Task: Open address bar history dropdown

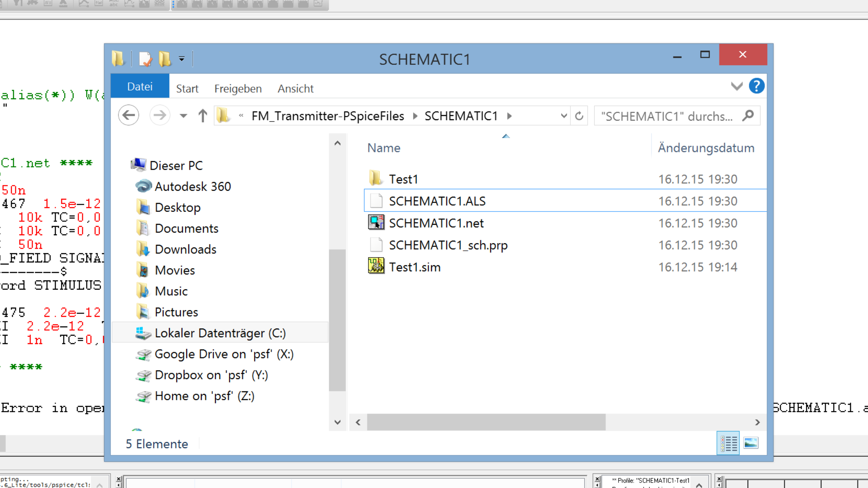Action: [564, 116]
